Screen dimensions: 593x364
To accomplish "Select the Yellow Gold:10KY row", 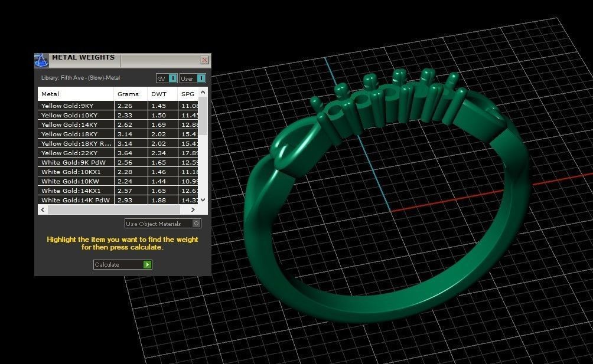I will pyautogui.click(x=118, y=115).
